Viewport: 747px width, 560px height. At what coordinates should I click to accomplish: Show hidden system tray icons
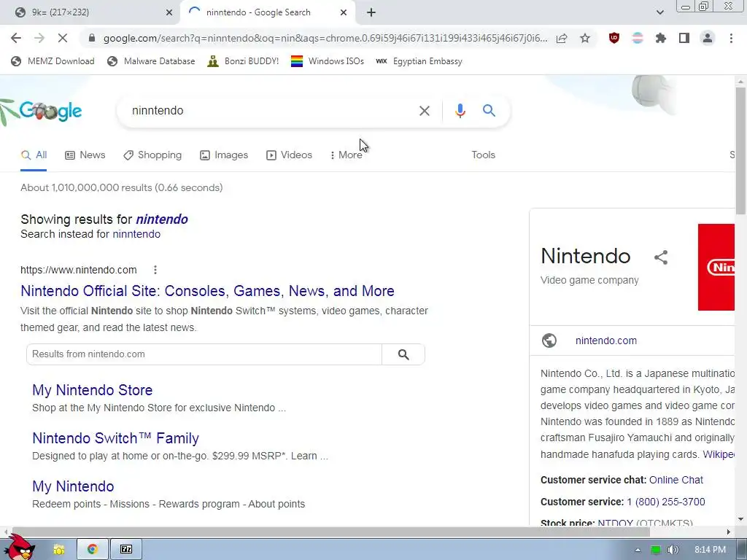638,550
